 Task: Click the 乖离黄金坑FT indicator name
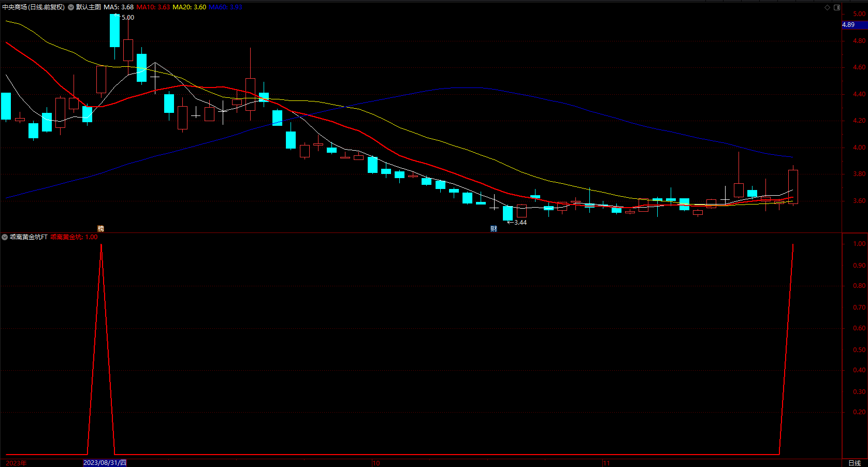[x=28, y=237]
